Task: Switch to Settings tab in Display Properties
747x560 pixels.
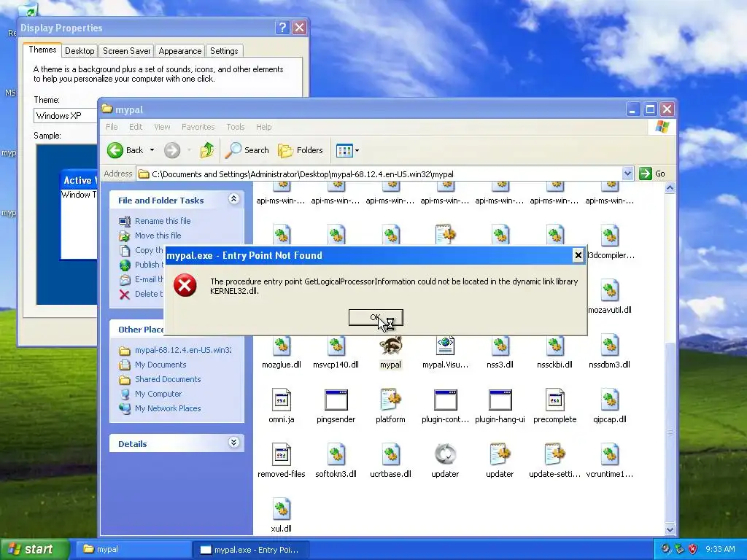Action: [x=224, y=51]
